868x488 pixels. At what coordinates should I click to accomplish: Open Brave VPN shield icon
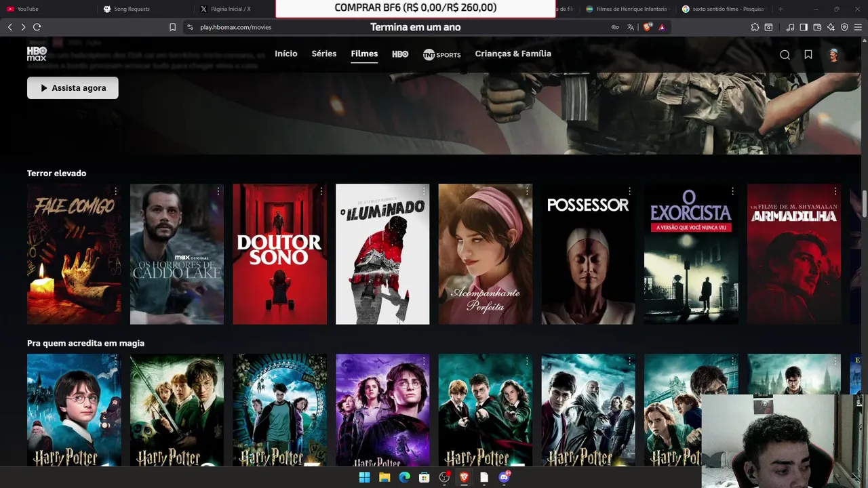844,27
